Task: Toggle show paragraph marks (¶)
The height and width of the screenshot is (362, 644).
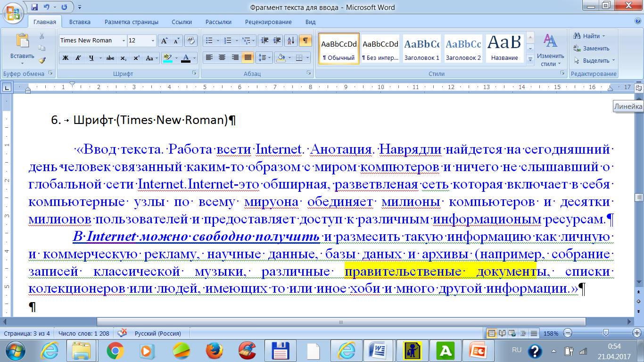Action: 305,41
